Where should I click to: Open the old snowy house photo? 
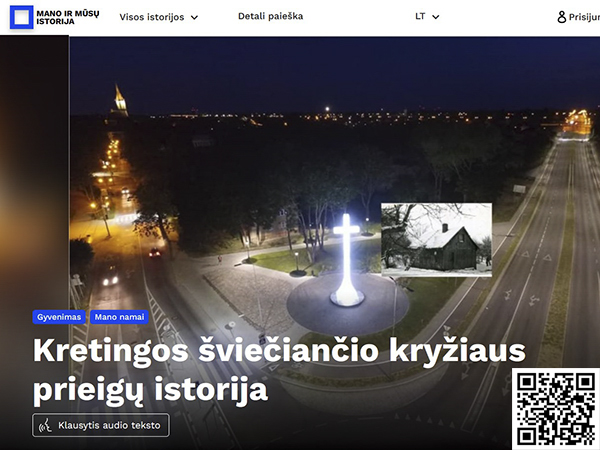pyautogui.click(x=437, y=240)
